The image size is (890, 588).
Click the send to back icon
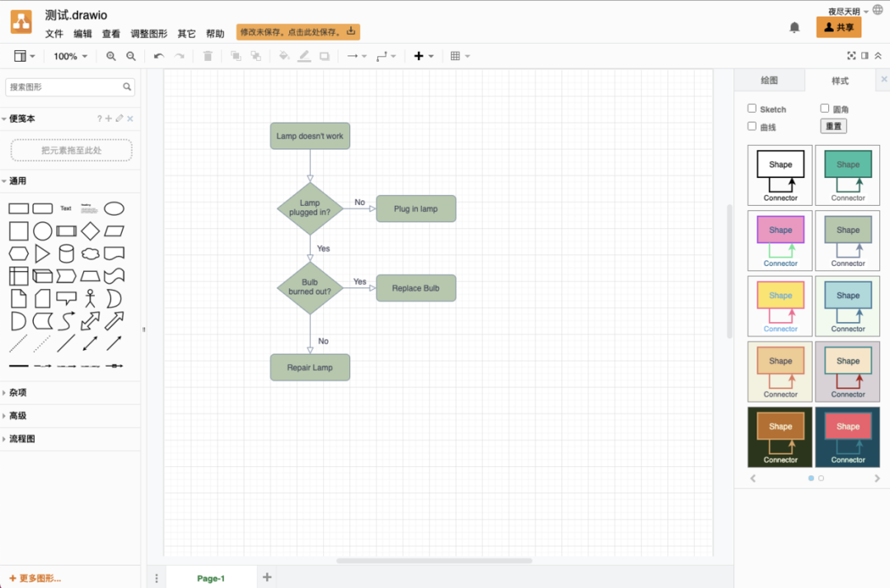256,56
